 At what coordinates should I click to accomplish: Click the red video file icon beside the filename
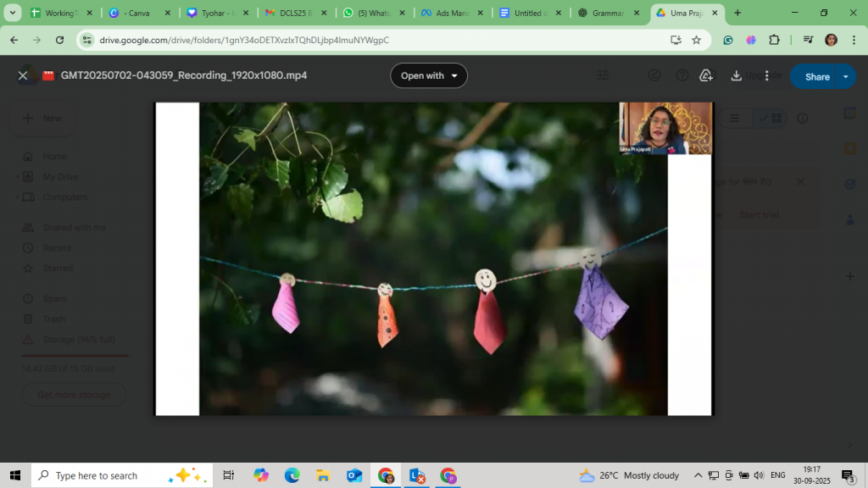[48, 75]
